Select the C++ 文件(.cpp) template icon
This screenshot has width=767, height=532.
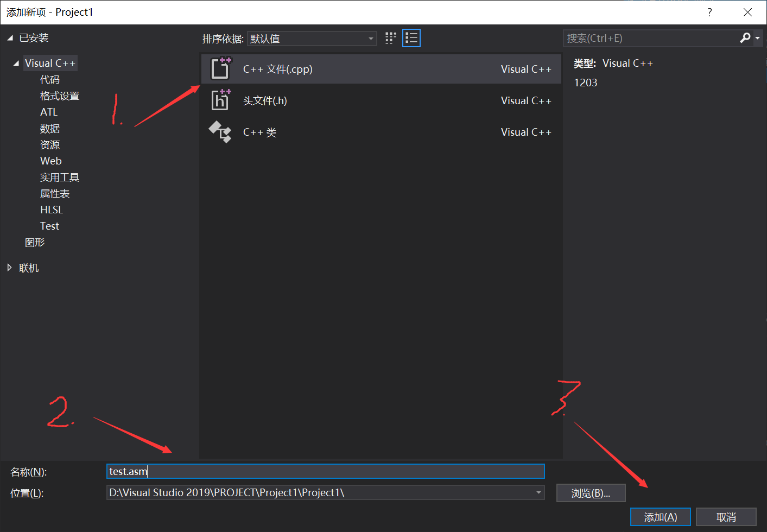pyautogui.click(x=220, y=68)
